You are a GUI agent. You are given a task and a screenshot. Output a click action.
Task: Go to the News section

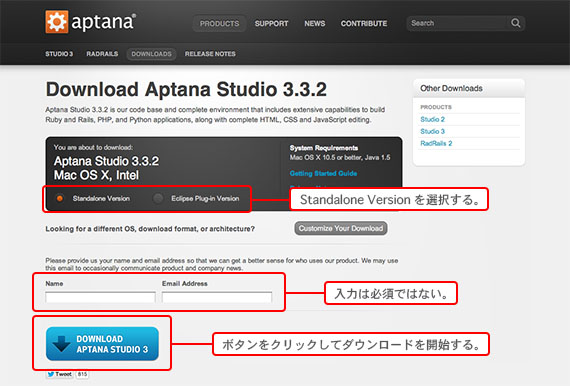pos(315,24)
